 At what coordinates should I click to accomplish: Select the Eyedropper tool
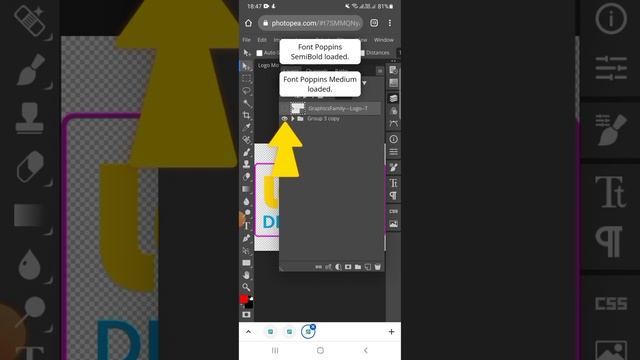point(246,128)
